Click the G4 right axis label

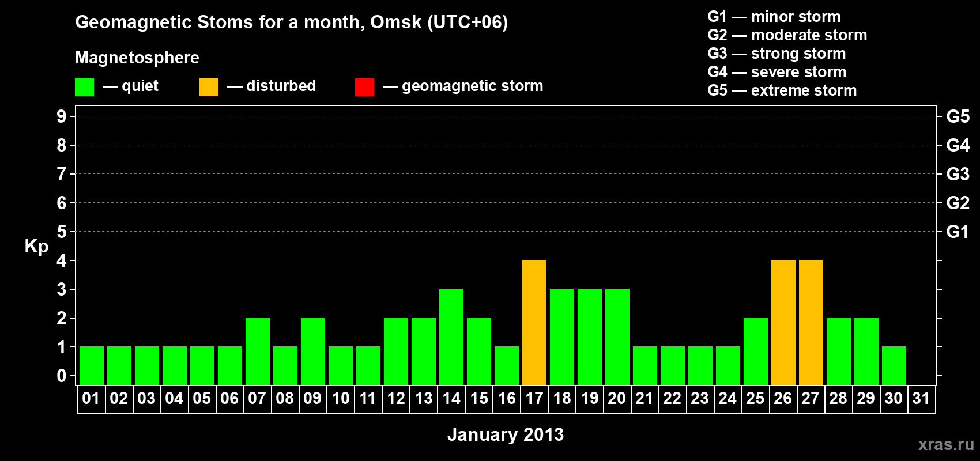click(x=958, y=145)
